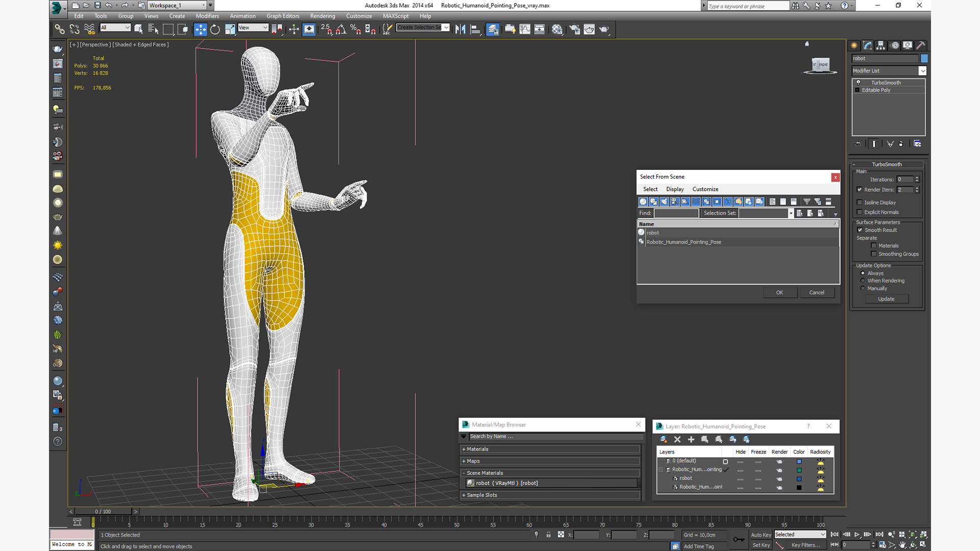Select the When Rendering update option
The width and height of the screenshot is (980, 551).
pos(863,281)
